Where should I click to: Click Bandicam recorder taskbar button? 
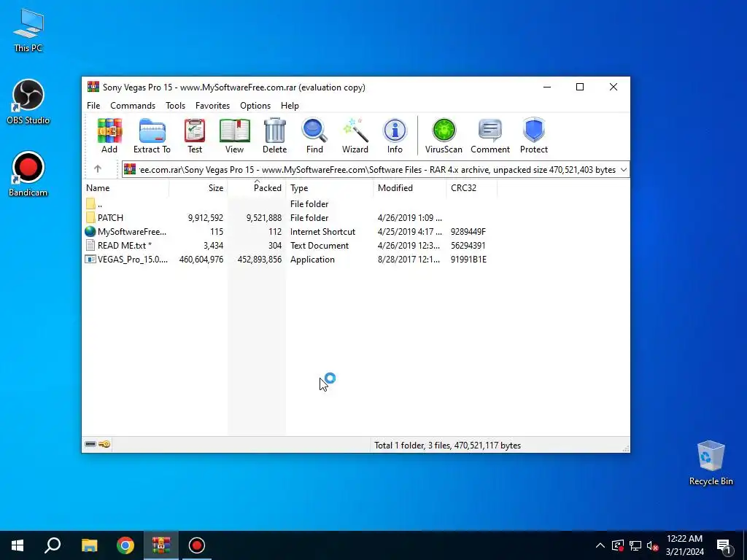pyautogui.click(x=197, y=545)
